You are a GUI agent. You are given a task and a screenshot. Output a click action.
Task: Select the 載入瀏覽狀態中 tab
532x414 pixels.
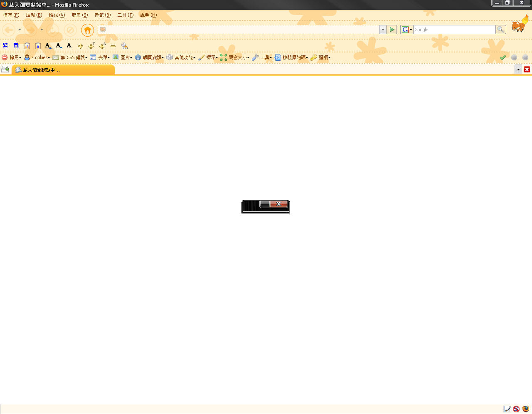63,70
